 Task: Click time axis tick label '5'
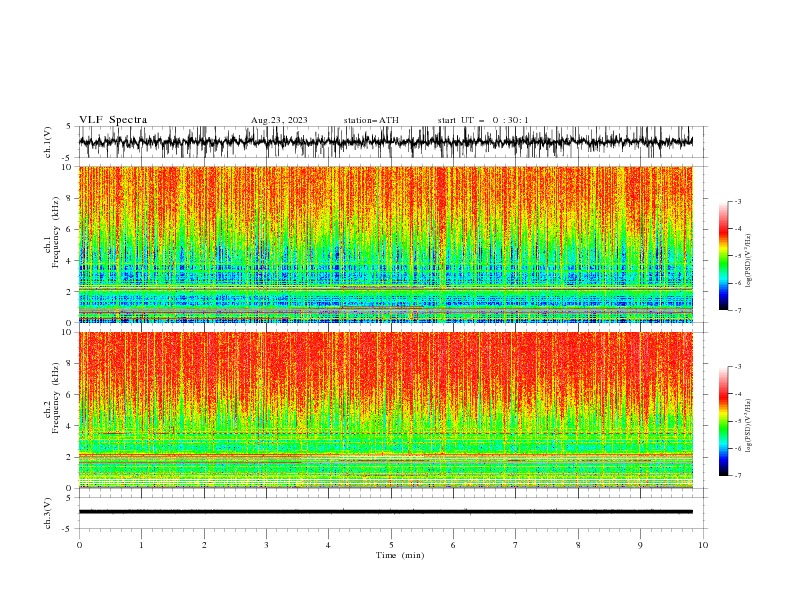click(391, 545)
